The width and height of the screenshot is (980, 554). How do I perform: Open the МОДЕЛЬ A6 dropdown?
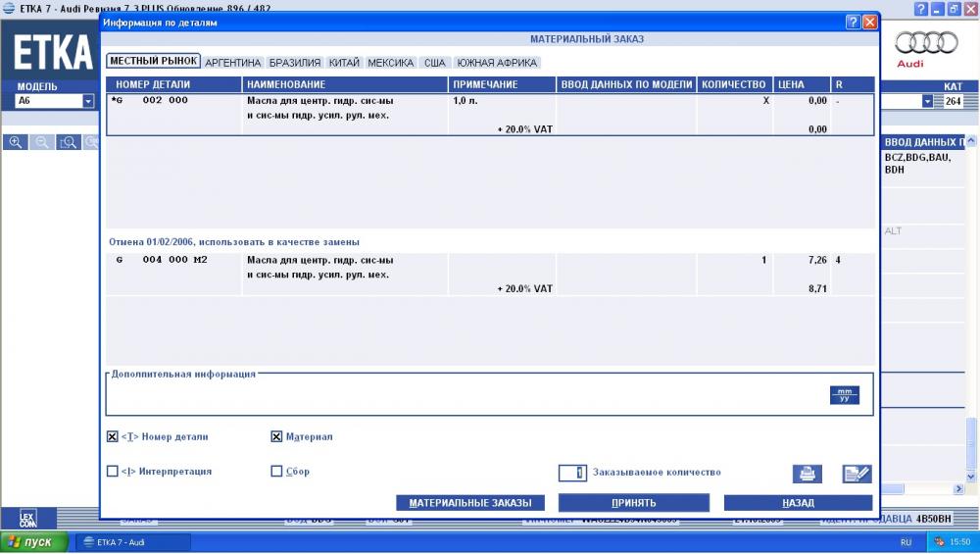(88, 101)
